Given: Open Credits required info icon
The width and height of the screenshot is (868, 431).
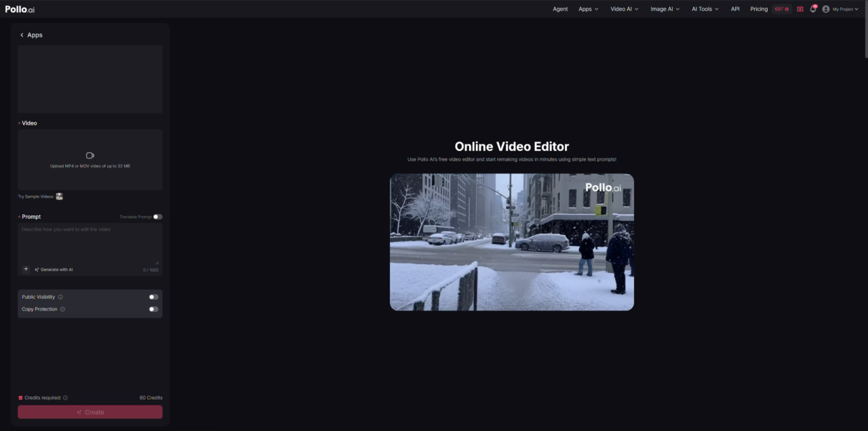Looking at the screenshot, I should (65, 398).
